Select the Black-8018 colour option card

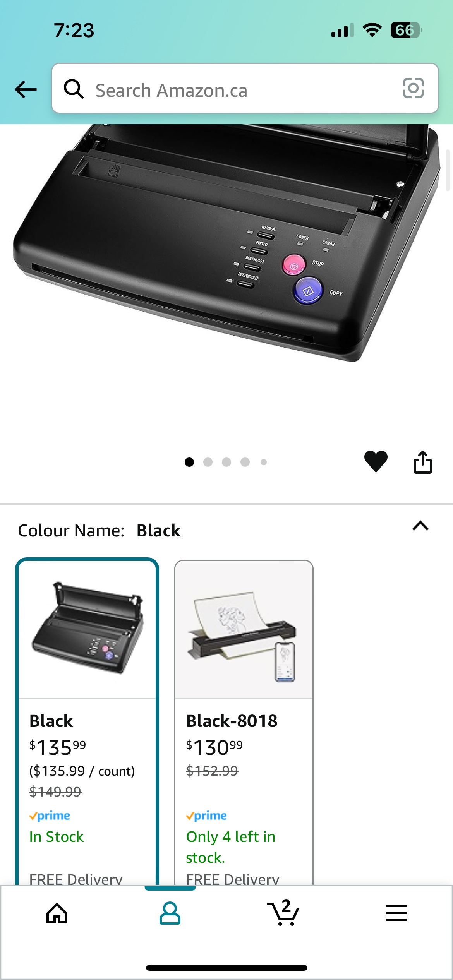coord(244,721)
